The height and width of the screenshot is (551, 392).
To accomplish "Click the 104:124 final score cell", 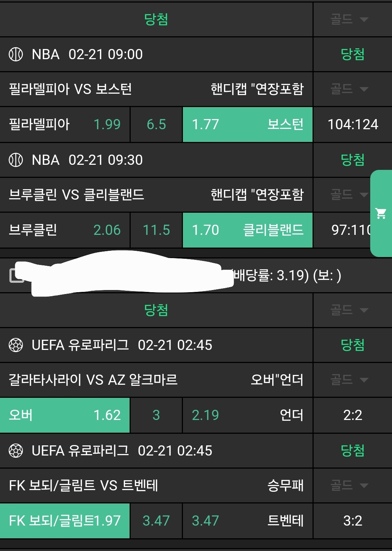I will pos(353,125).
